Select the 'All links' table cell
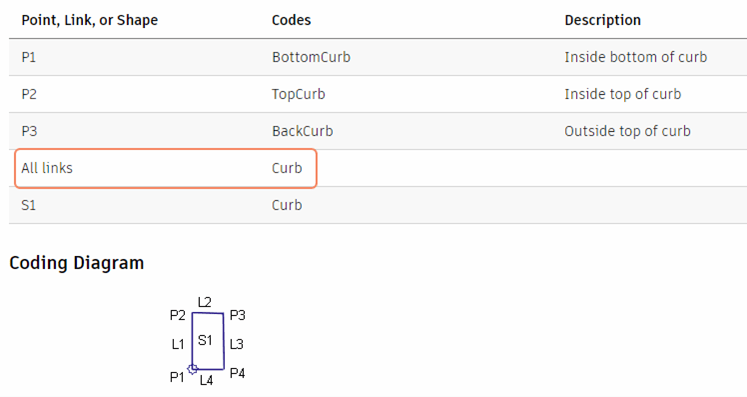The height and width of the screenshot is (397, 747). 47,168
